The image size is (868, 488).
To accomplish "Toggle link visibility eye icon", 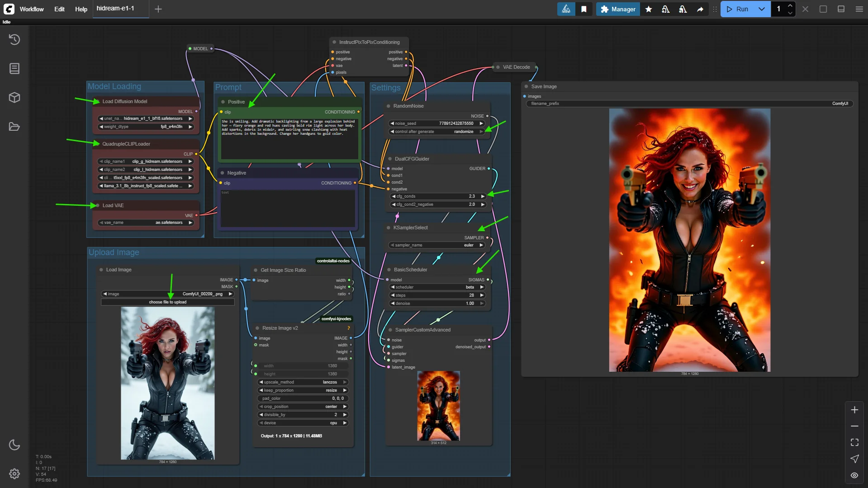I will tap(854, 475).
